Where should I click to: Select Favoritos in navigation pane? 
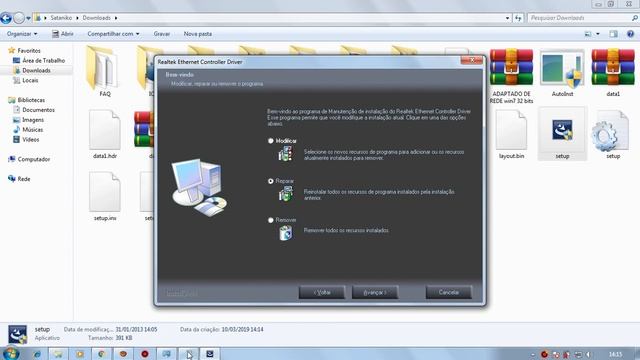pyautogui.click(x=29, y=51)
